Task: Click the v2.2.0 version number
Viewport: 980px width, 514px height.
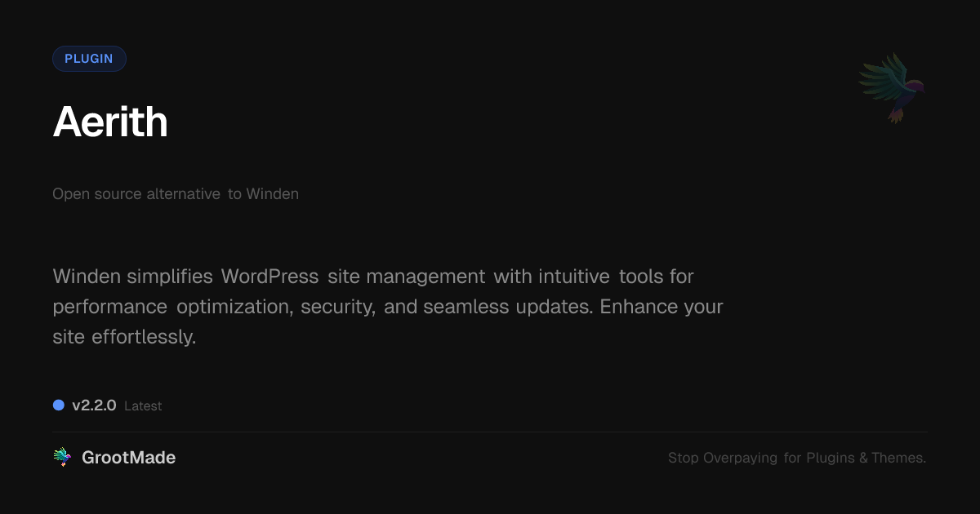Action: (94, 405)
